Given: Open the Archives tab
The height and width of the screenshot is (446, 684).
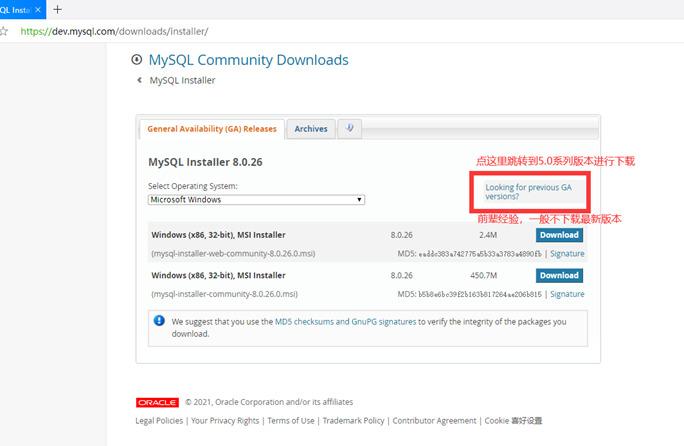Looking at the screenshot, I should tap(311, 129).
